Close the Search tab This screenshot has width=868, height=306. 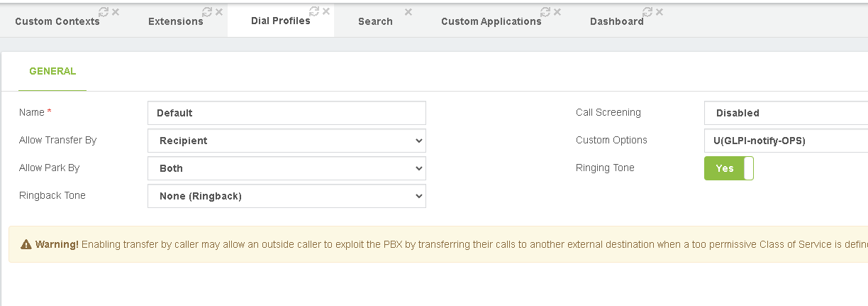408,12
